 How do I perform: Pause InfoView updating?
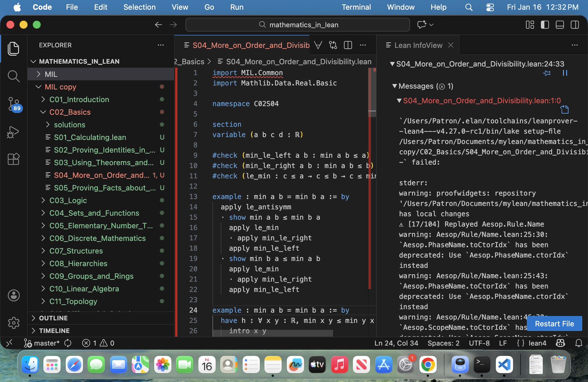click(565, 73)
